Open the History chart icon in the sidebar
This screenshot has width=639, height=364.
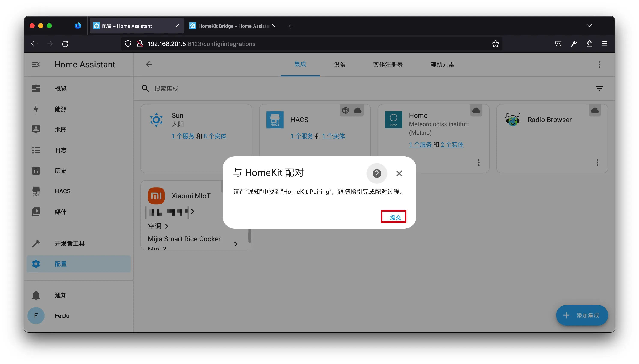click(x=36, y=170)
